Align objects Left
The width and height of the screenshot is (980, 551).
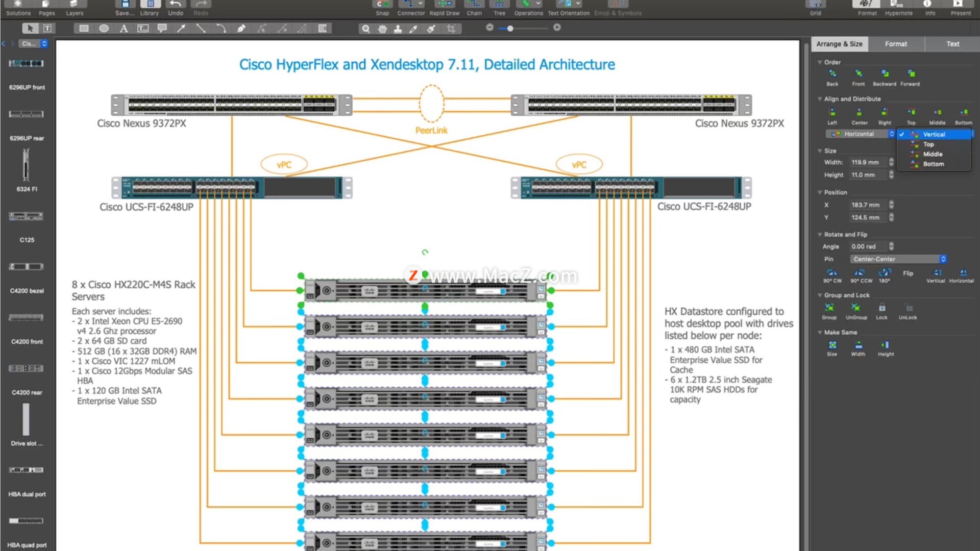tap(832, 116)
